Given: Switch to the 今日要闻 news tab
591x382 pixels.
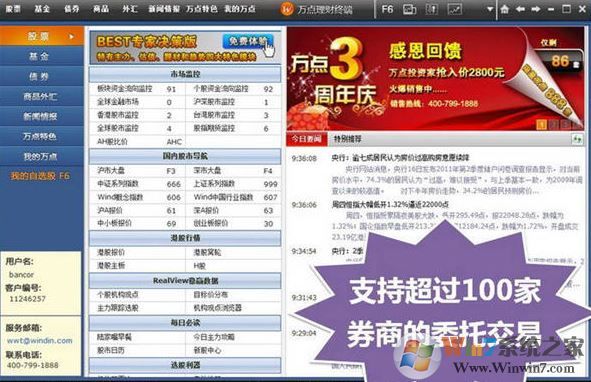Looking at the screenshot, I should 306,139.
